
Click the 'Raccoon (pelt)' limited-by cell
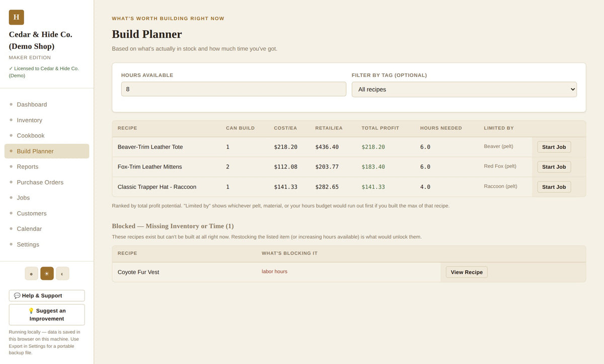(500, 187)
